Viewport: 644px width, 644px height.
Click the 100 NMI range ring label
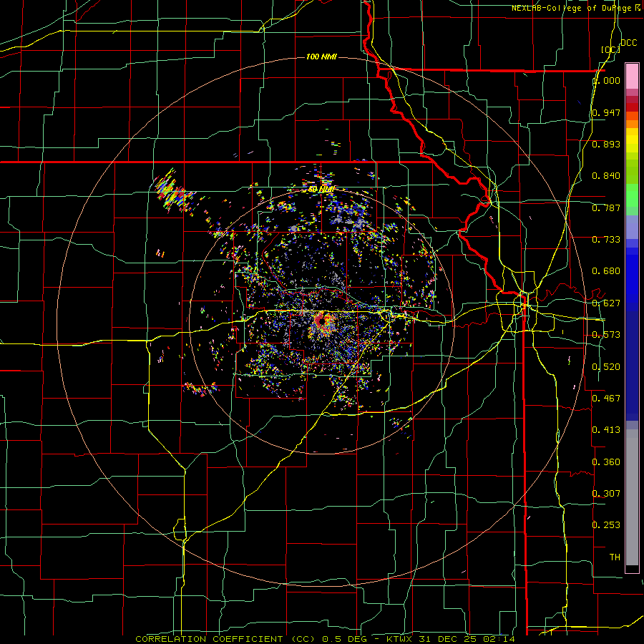click(x=321, y=57)
